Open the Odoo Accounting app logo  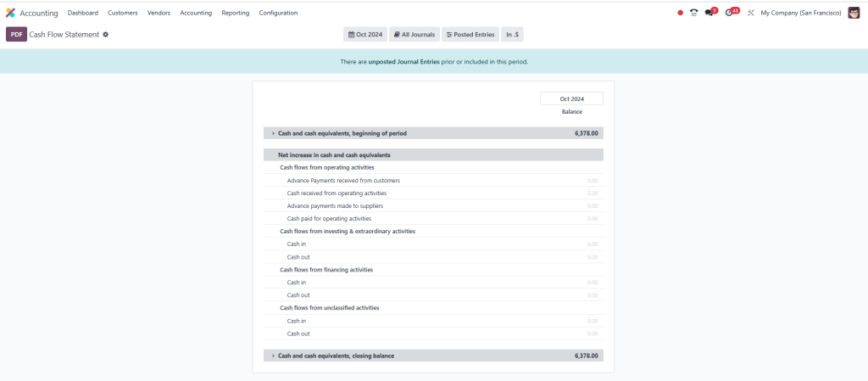(x=10, y=13)
